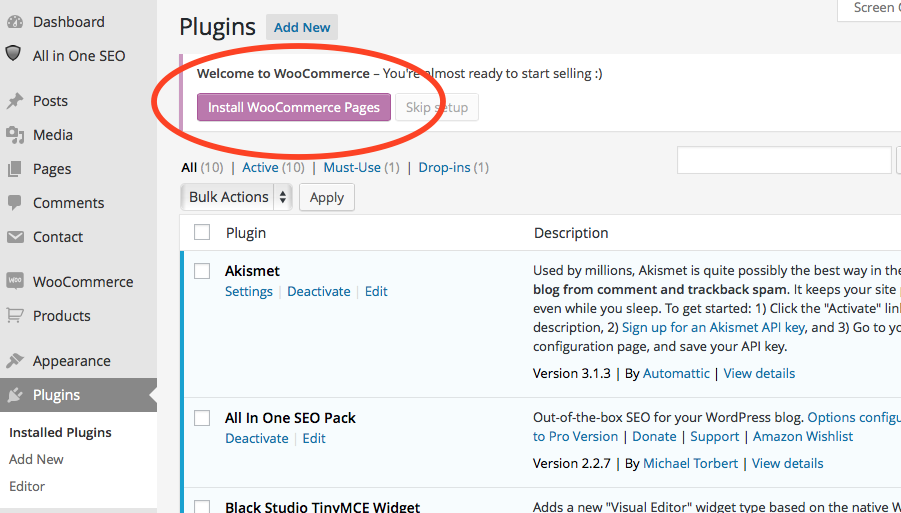
Task: Click the Contact envelope icon
Action: [x=15, y=237]
